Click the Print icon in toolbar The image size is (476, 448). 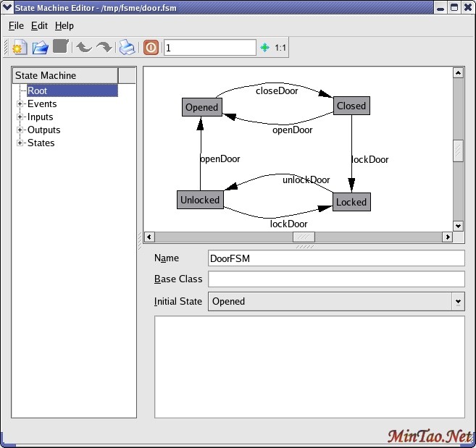[128, 48]
